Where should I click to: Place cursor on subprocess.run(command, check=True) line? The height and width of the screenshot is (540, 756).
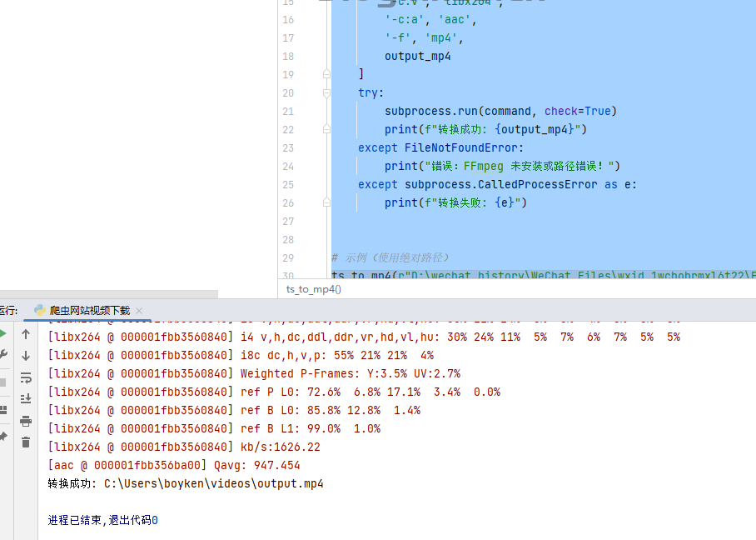coord(500,112)
